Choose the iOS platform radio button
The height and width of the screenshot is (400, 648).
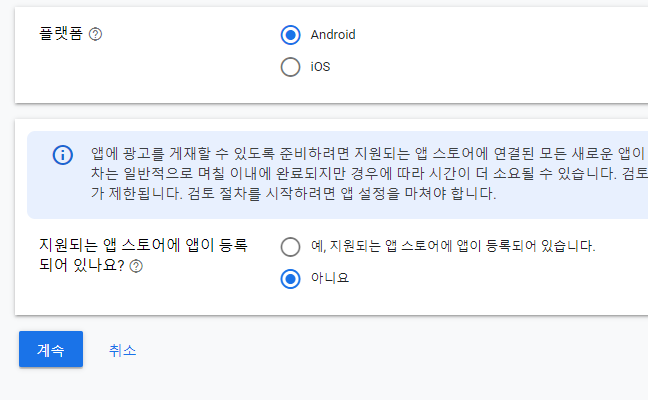(x=291, y=67)
